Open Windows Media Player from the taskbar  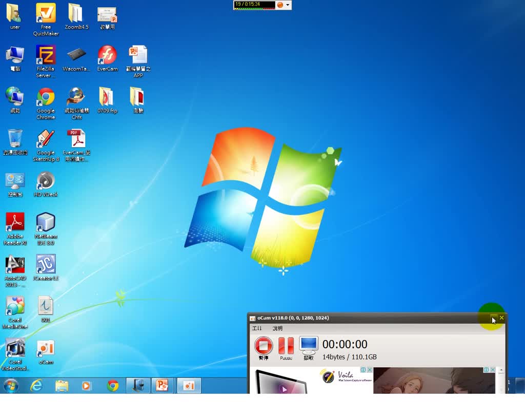[86, 386]
